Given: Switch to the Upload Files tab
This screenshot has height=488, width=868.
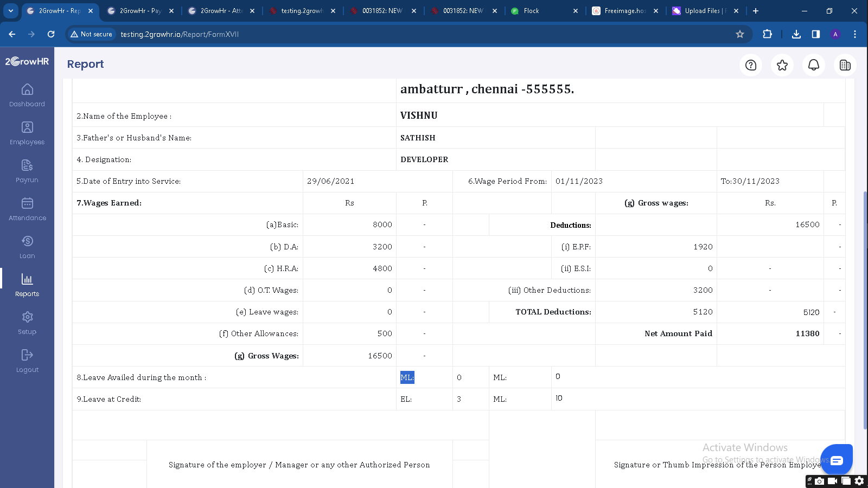Looking at the screenshot, I should [x=706, y=11].
